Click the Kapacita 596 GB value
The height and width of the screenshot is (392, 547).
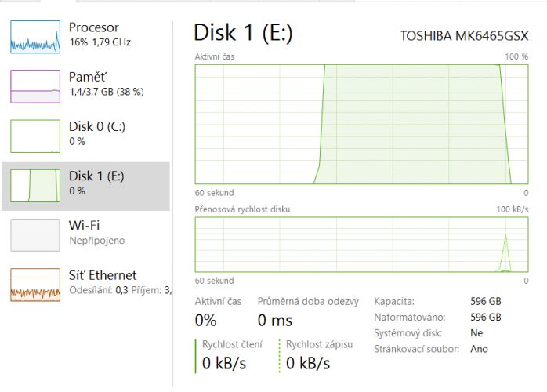point(486,301)
